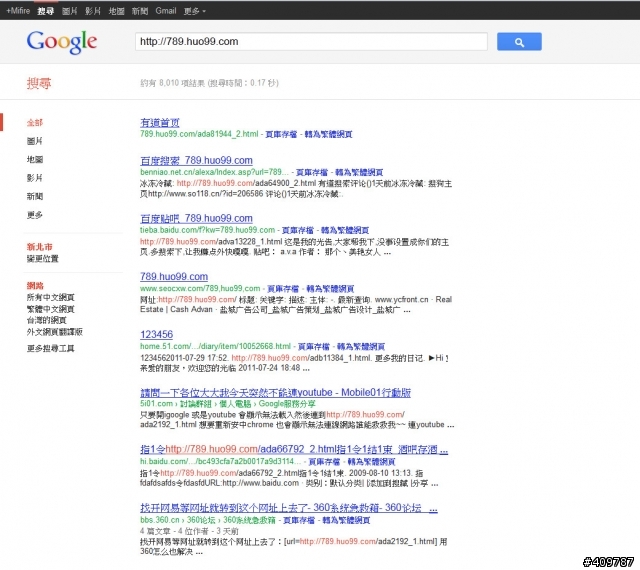This screenshot has width=640, height=570.
Task: Open 圖片 in the top black bar
Action: pyautogui.click(x=69, y=11)
